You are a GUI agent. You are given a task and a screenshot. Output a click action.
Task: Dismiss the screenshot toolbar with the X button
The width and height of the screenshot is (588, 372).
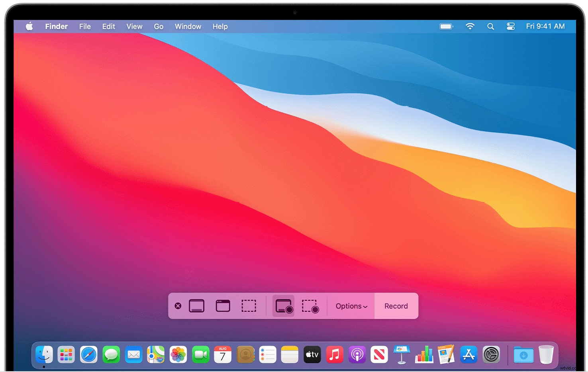[x=178, y=306]
